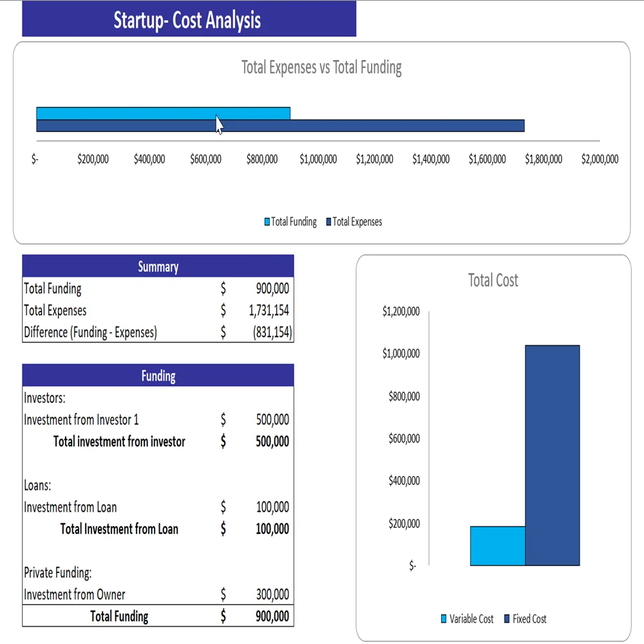Click the Total Expenses legend swatch in top chart
Image resolution: width=644 pixels, height=644 pixels.
[x=328, y=222]
